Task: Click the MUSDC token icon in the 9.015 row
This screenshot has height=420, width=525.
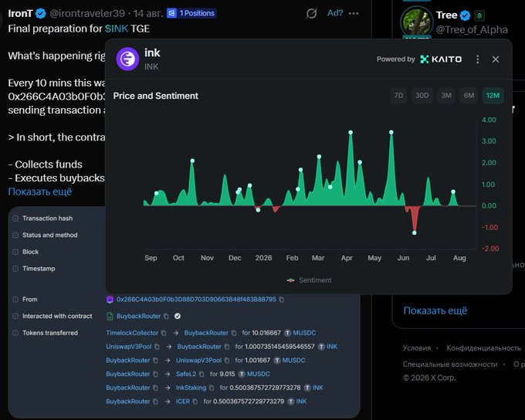Action: pos(242,374)
